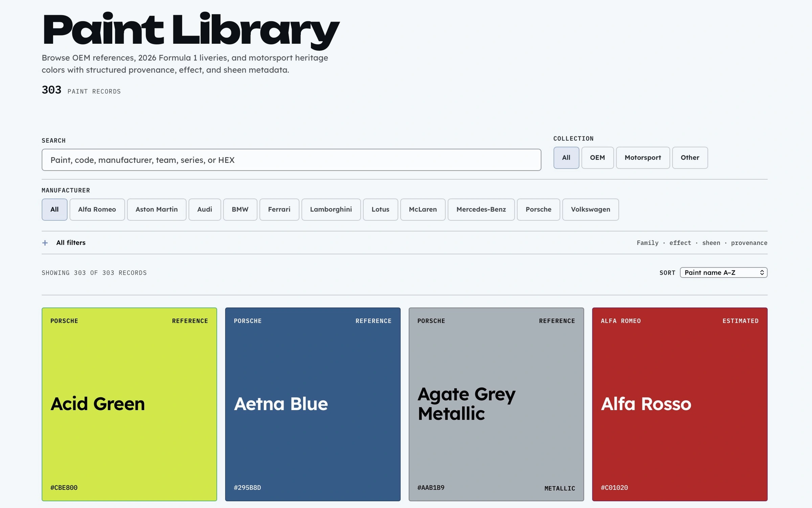Click the plus icon beside All filters
Viewport: 812px width, 508px height.
[x=45, y=243]
